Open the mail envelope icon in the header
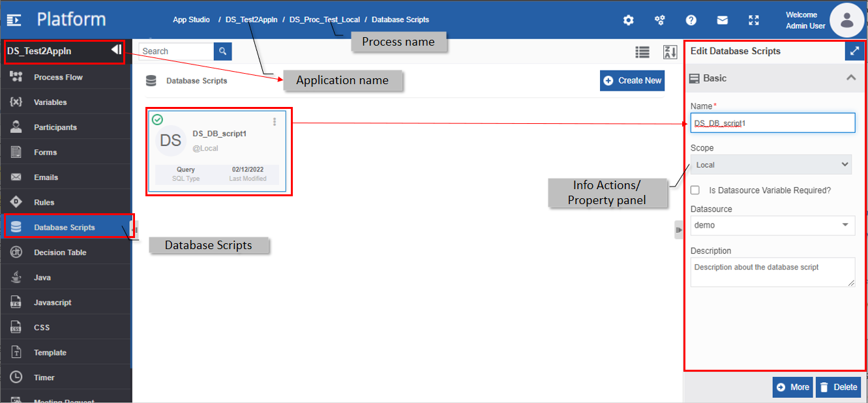The width and height of the screenshot is (868, 403). point(723,20)
